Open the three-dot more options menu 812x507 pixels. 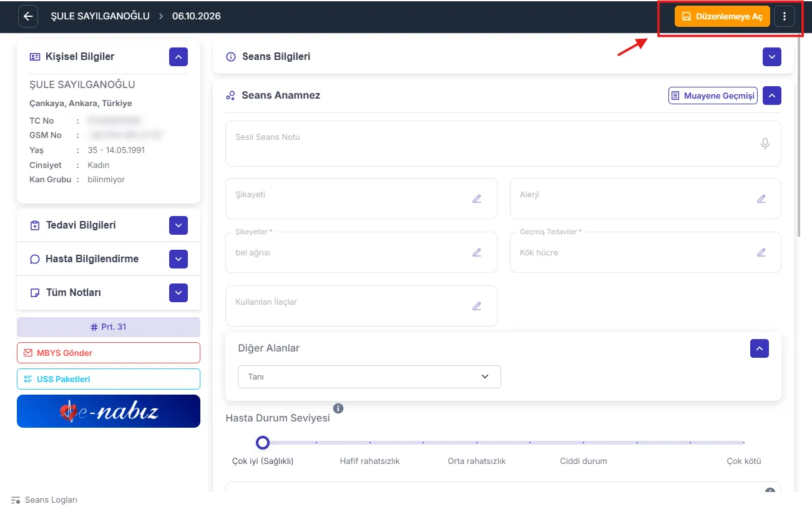click(x=785, y=16)
